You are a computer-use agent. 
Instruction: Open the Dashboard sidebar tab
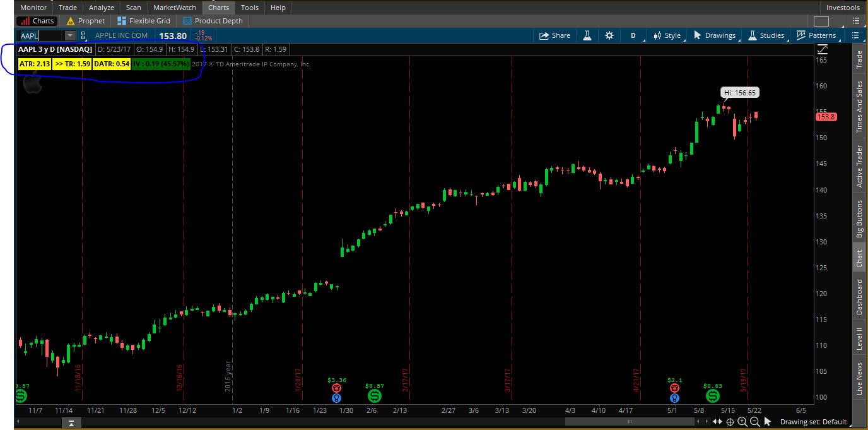859,297
